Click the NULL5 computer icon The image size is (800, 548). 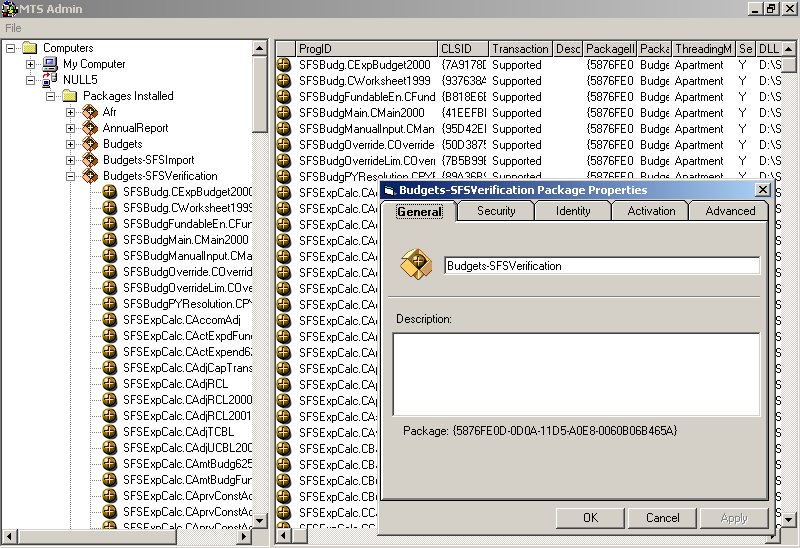[x=50, y=80]
